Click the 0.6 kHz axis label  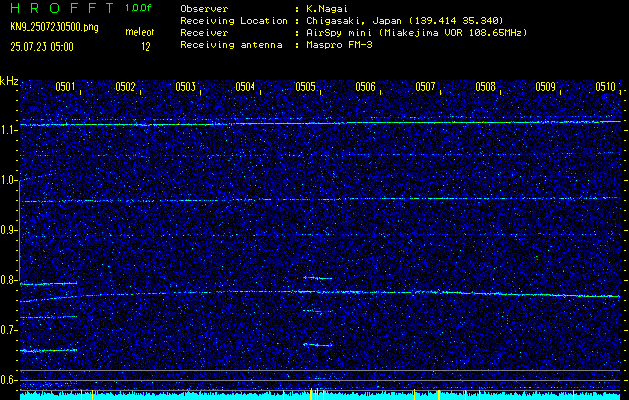coord(8,380)
